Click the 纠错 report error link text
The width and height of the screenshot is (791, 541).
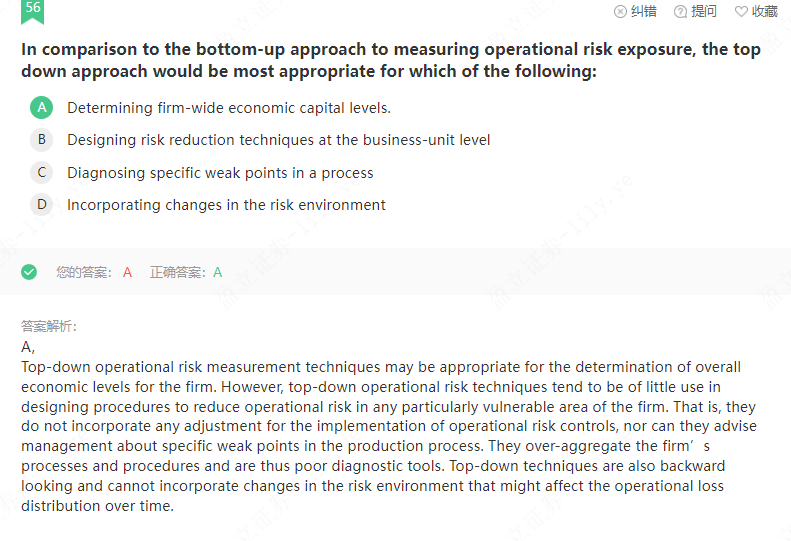tap(643, 11)
